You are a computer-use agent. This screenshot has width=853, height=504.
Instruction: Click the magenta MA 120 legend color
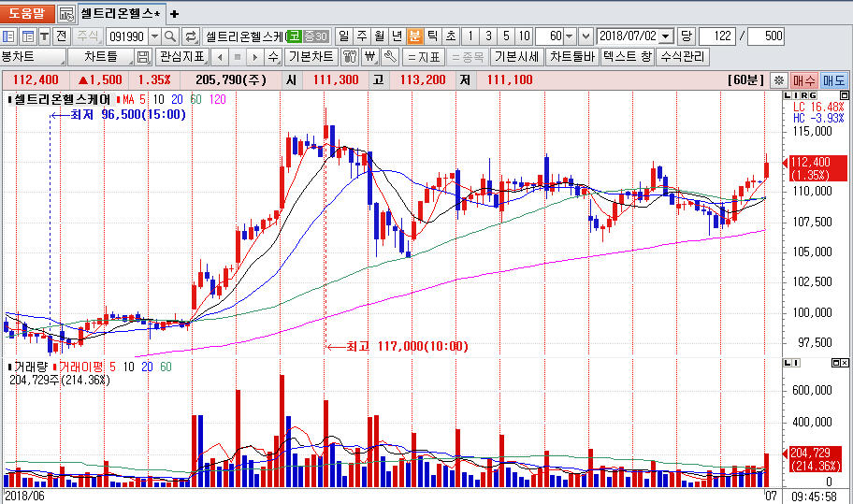click(217, 99)
